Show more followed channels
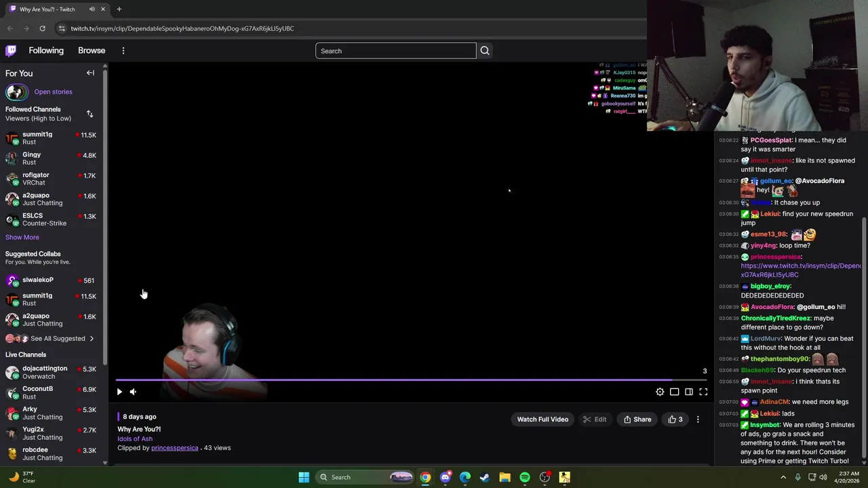 [22, 237]
